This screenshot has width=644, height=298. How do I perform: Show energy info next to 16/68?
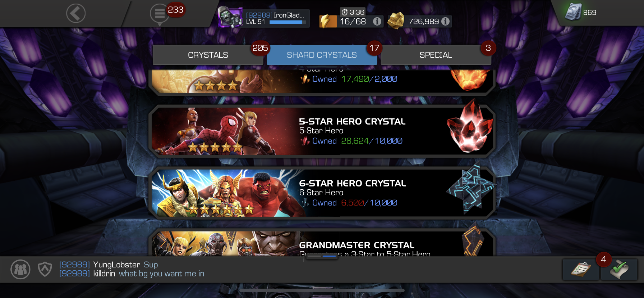click(377, 22)
